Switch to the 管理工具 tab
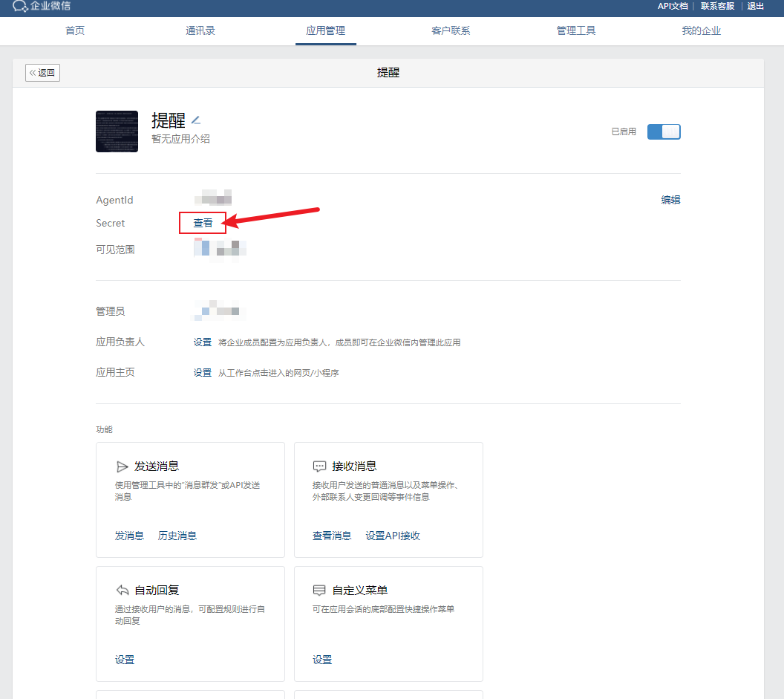The height and width of the screenshot is (699, 784). click(x=576, y=31)
